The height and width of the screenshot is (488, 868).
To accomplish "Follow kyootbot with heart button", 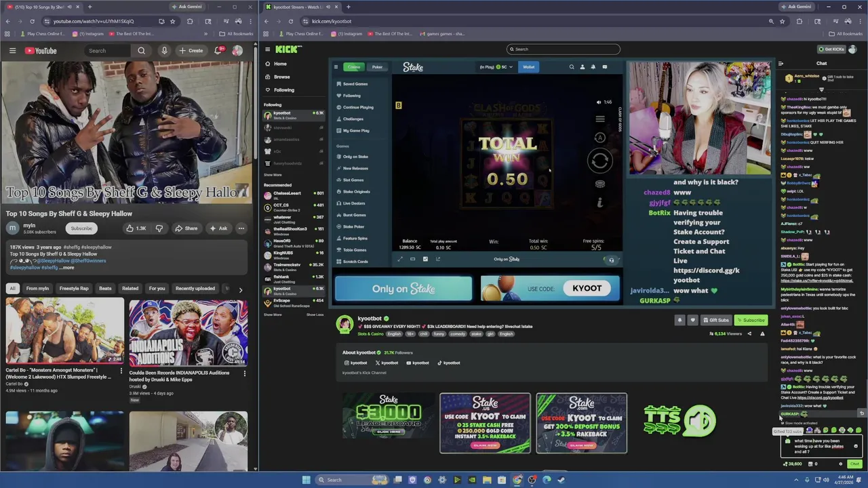I will (692, 320).
